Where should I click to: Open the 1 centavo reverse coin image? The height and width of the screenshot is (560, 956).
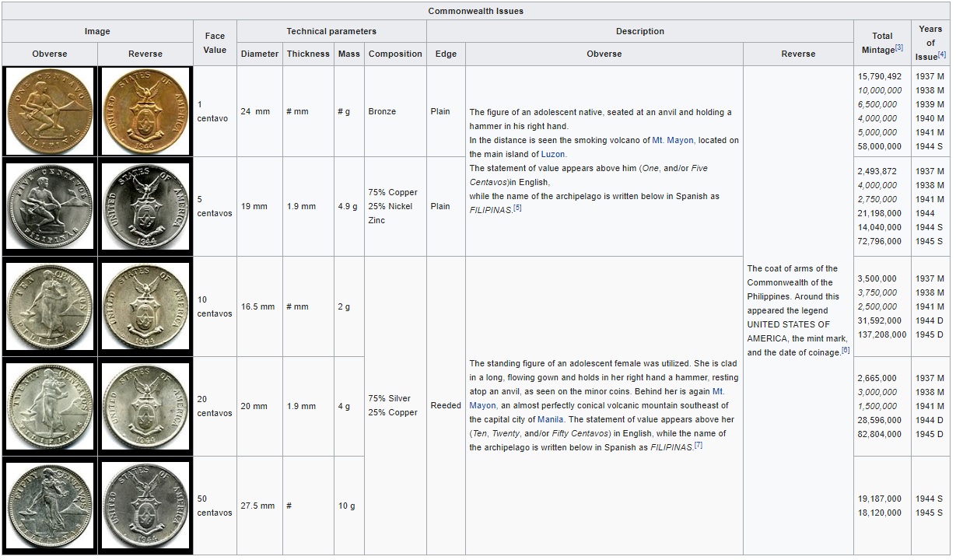(x=145, y=111)
